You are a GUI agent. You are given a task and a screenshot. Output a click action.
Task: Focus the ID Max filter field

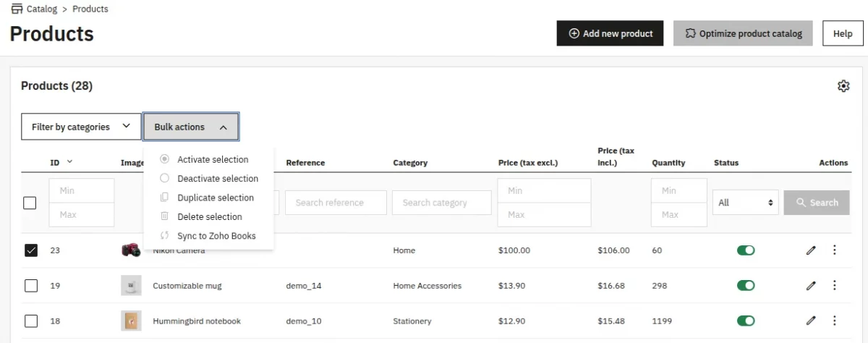[82, 215]
